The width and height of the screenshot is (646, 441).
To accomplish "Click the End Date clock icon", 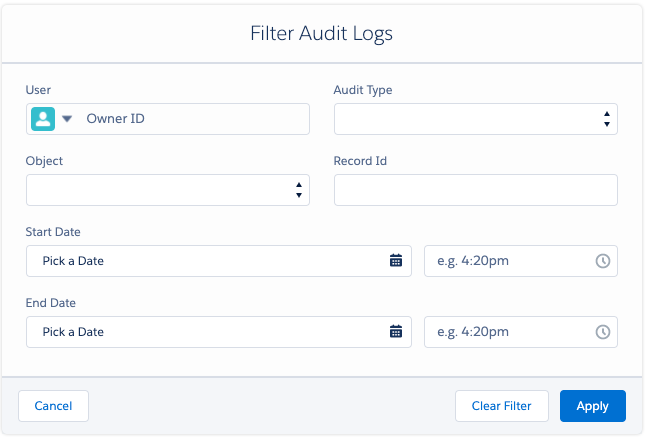I will pyautogui.click(x=603, y=332).
